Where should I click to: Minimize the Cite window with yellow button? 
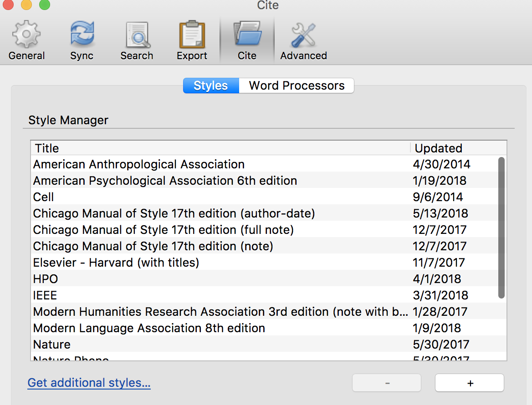coord(26,4)
